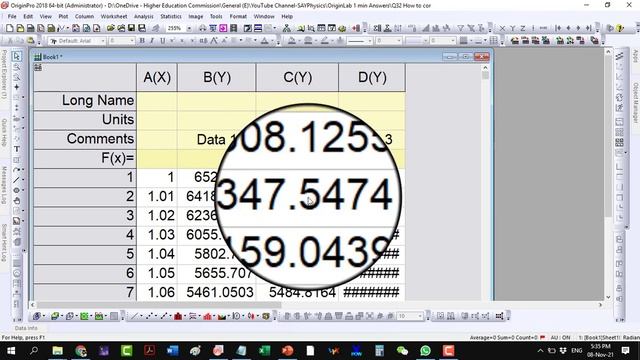
Task: Open the Analysis menu
Action: (x=144, y=16)
